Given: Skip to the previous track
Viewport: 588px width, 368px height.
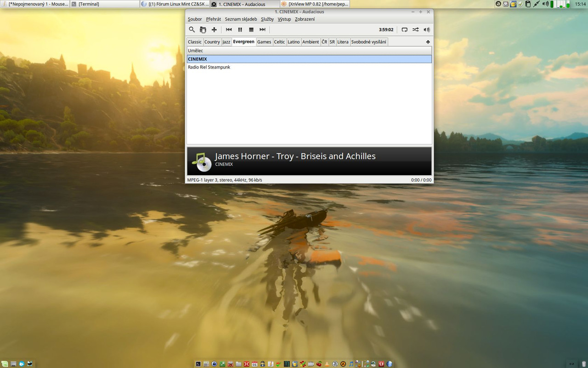Looking at the screenshot, I should coord(229,29).
